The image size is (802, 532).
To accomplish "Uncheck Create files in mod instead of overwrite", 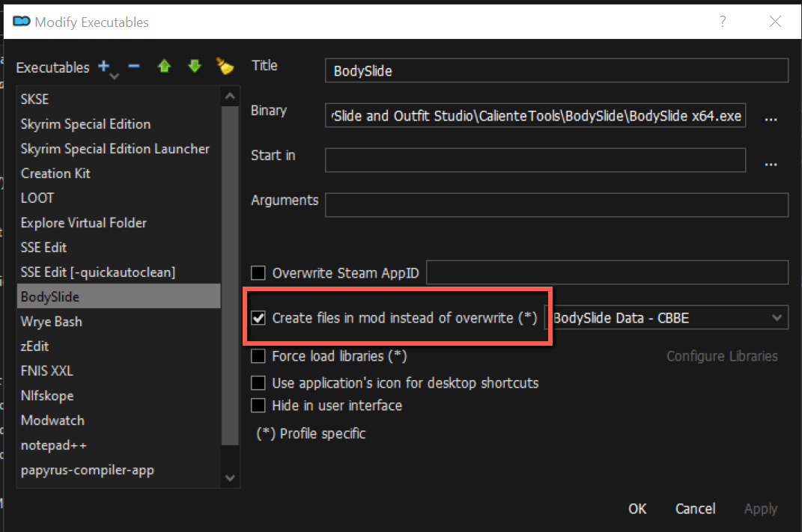I will point(258,318).
